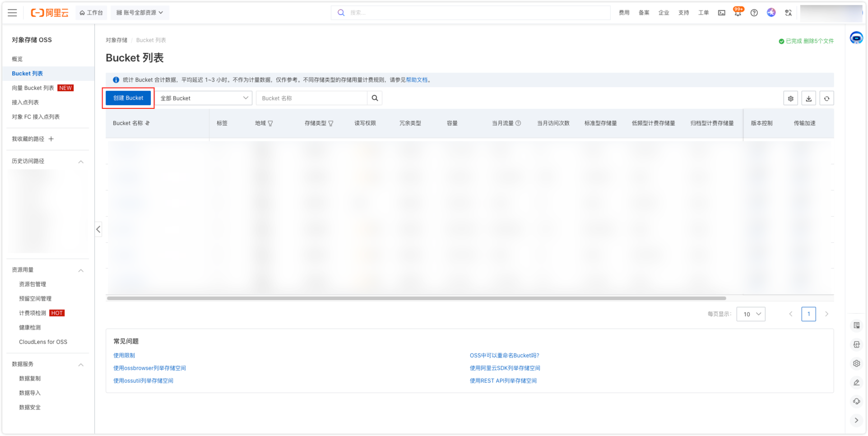
Task: Open the 全部 Bucket dropdown
Action: pos(204,98)
